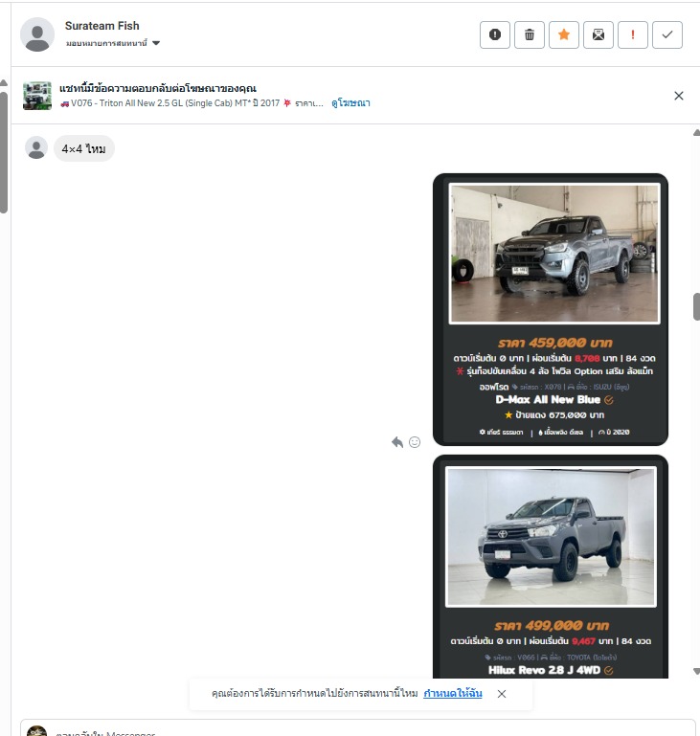Mark conversation done with checkmark
Image resolution: width=700 pixels, height=736 pixels.
[667, 34]
